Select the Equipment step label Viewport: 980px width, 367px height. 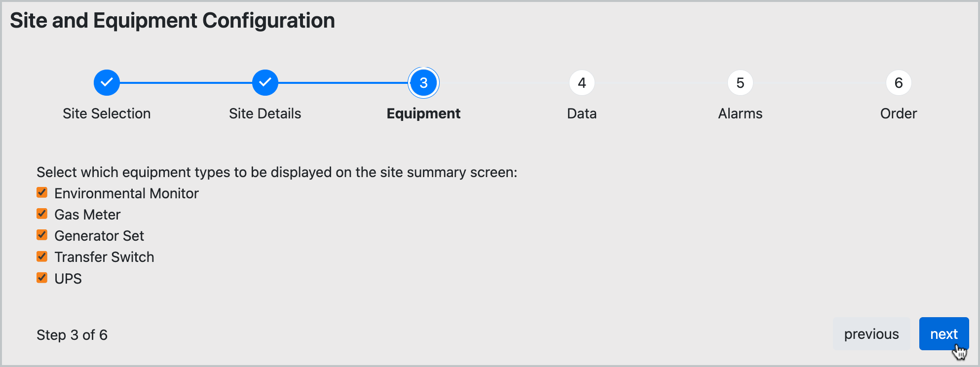[423, 113]
